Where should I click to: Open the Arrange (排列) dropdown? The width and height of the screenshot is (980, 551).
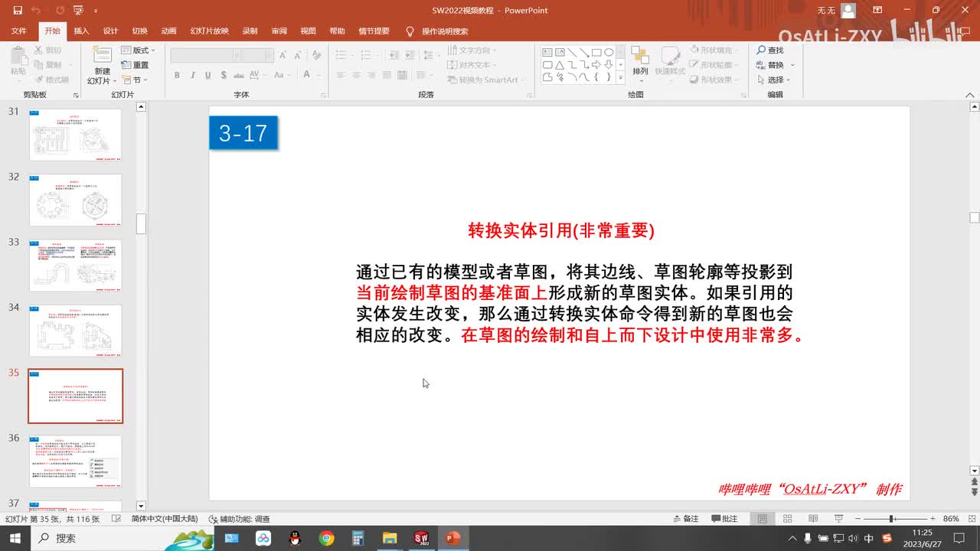pyautogui.click(x=640, y=64)
